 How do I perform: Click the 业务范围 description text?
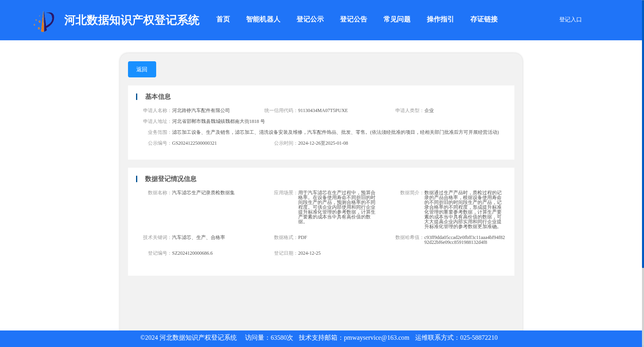(x=335, y=132)
